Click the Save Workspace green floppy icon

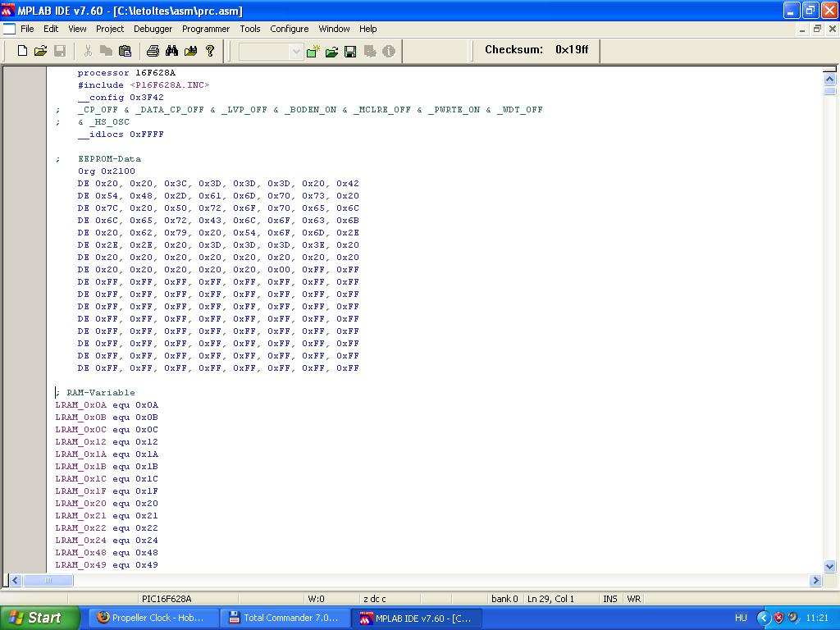(x=350, y=52)
